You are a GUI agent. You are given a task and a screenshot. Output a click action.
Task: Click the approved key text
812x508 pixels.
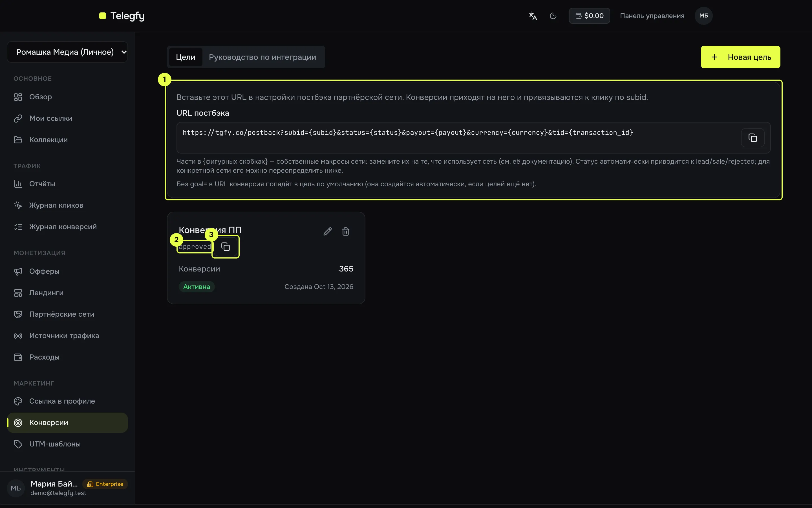point(195,247)
